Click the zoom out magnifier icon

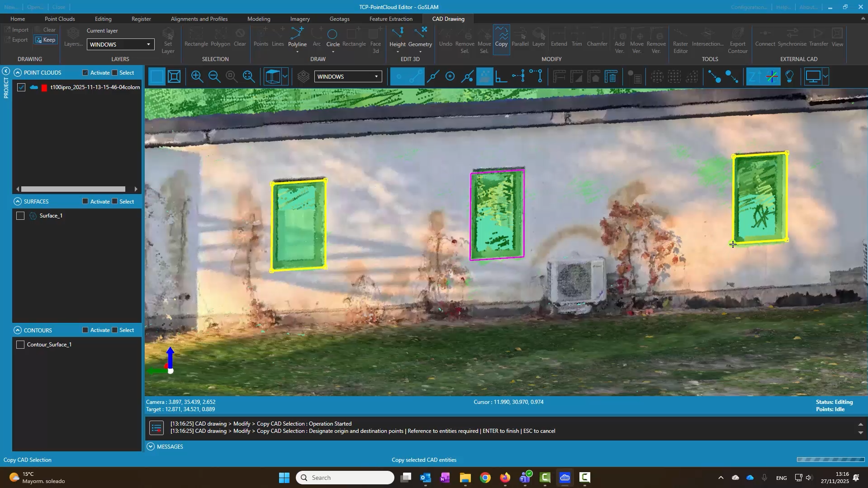point(214,77)
